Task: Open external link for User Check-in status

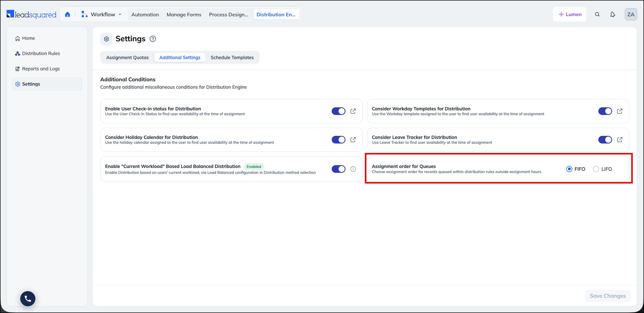Action: (x=353, y=111)
